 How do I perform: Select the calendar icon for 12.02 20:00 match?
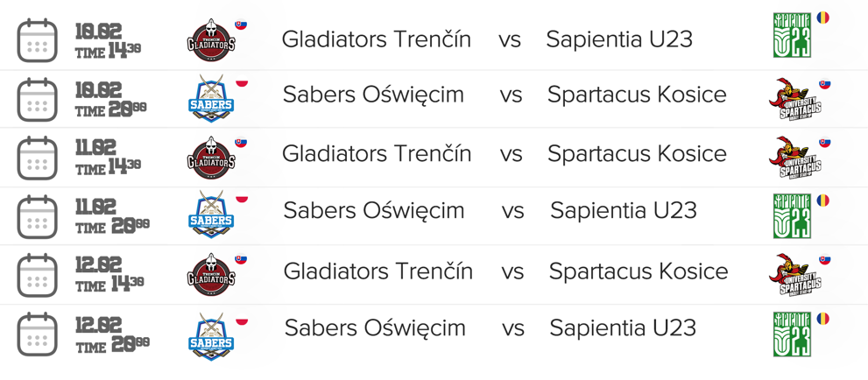click(38, 334)
